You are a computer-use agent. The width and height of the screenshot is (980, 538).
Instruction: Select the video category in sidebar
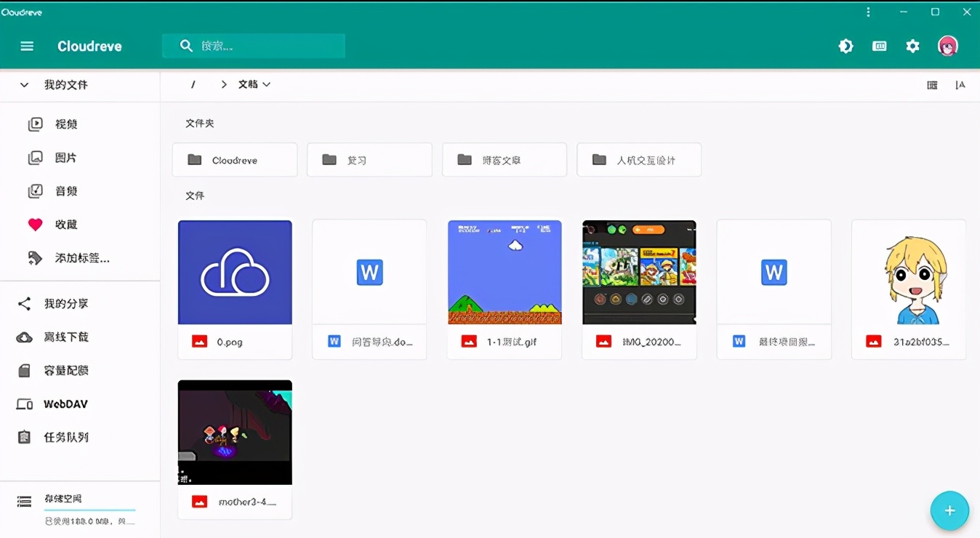(x=65, y=124)
